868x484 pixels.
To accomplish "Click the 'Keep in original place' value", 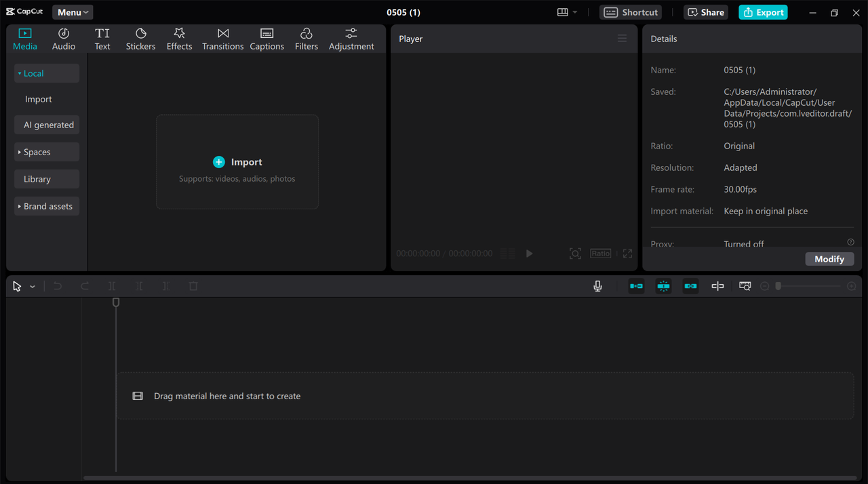I will (766, 211).
